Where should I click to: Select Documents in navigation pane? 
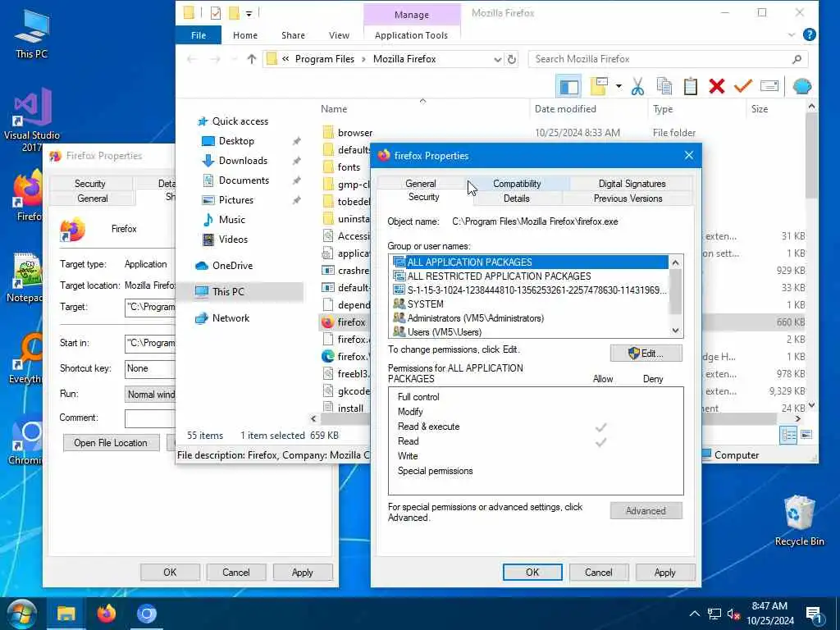click(244, 180)
